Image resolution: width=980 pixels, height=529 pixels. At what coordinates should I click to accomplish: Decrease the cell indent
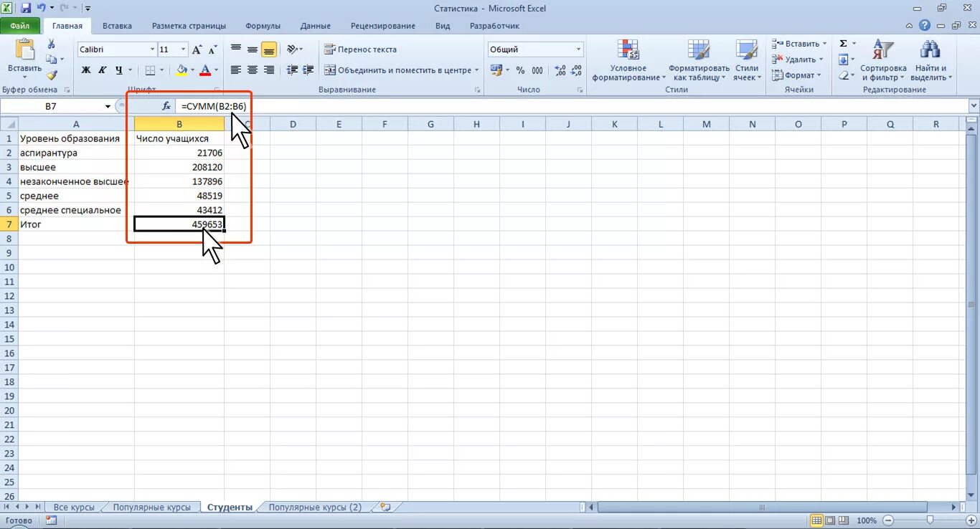tap(292, 70)
